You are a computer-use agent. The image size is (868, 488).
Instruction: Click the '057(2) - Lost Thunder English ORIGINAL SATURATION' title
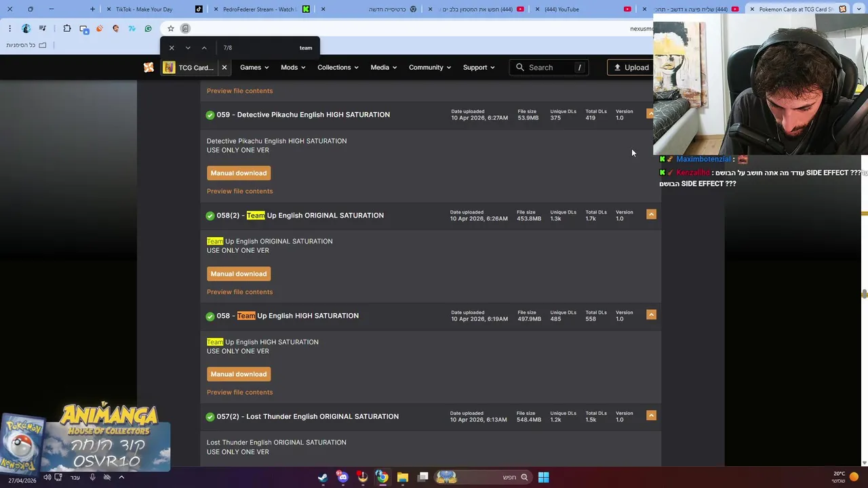click(307, 416)
